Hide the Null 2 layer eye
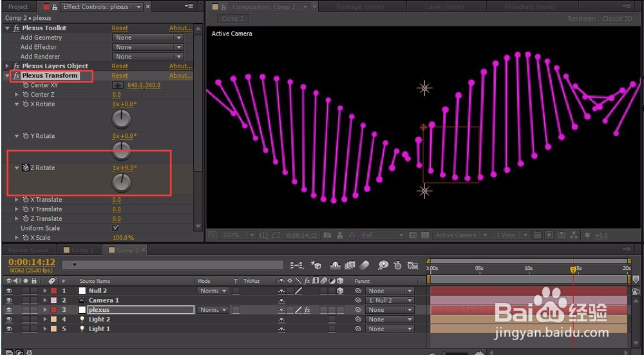This screenshot has height=355, width=644. [x=10, y=291]
